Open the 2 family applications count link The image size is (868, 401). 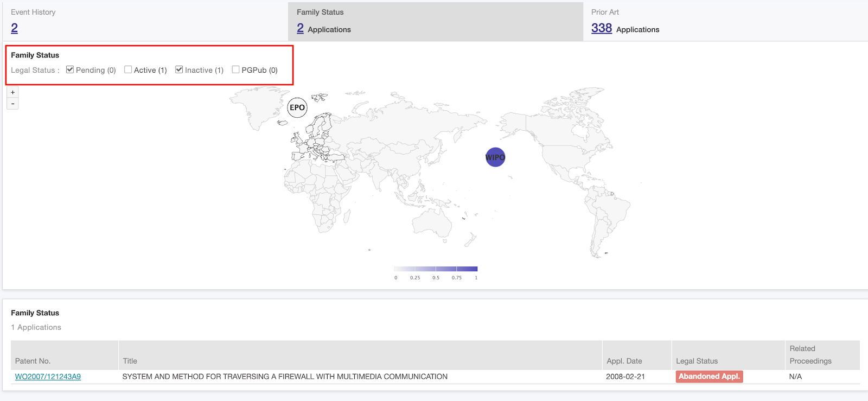coord(300,28)
